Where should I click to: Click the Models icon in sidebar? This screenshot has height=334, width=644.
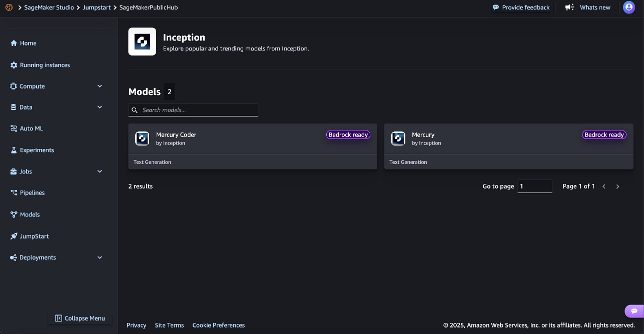click(14, 214)
